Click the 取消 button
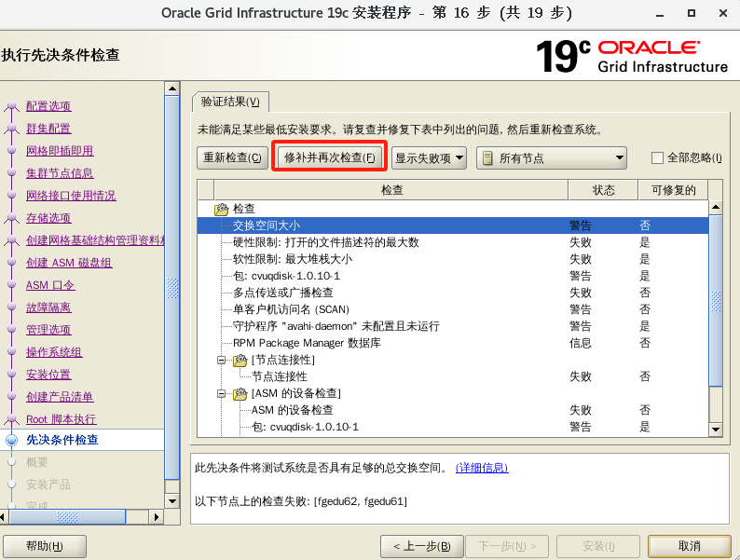Viewport: 740px width, 560px height. 689,546
